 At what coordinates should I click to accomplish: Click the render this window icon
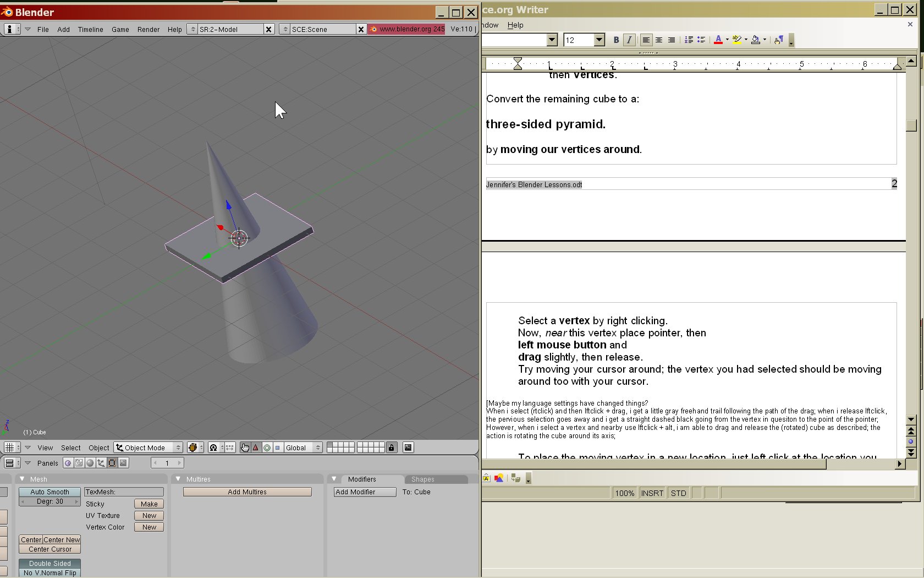[408, 448]
